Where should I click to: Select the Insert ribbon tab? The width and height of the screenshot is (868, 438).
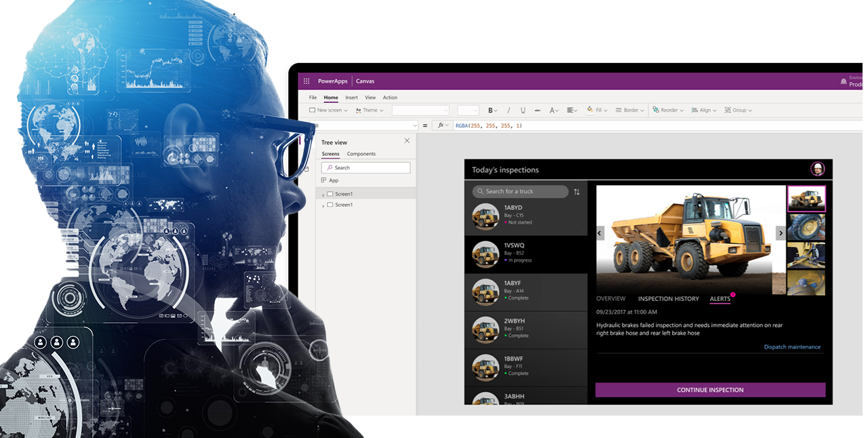point(351,98)
